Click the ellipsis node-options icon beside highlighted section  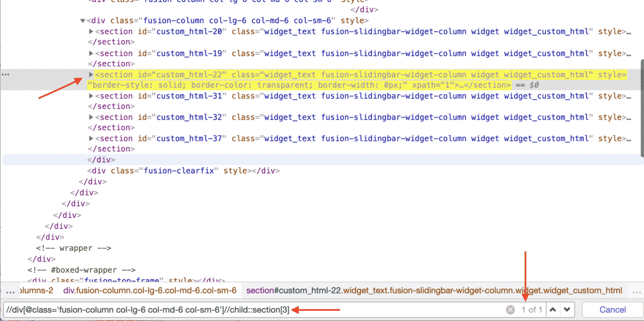(5, 74)
